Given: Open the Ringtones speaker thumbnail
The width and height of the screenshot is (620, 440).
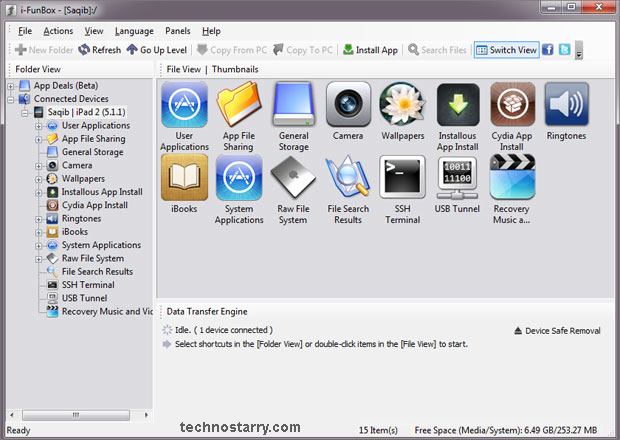Looking at the screenshot, I should point(567,104).
